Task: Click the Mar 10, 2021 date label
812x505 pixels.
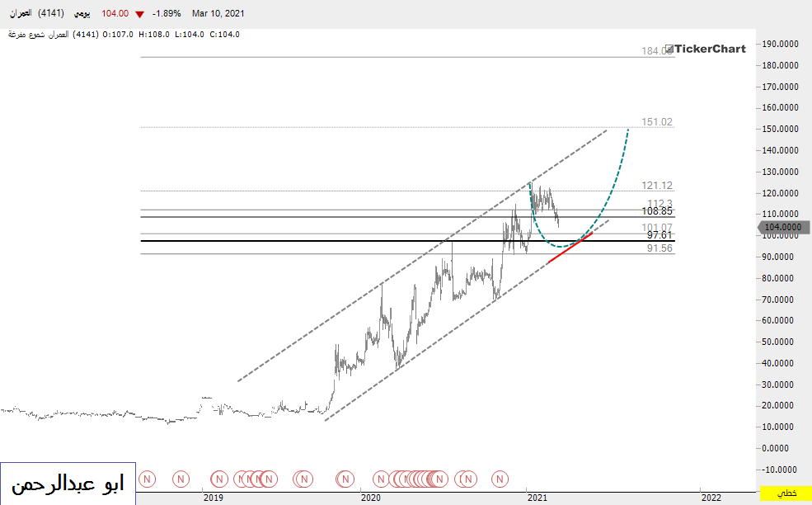Action: pos(218,14)
